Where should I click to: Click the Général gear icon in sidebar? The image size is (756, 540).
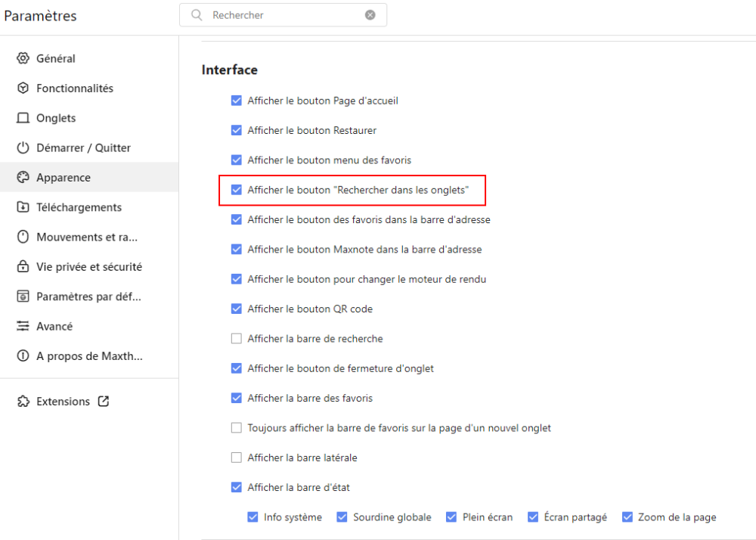tap(23, 58)
